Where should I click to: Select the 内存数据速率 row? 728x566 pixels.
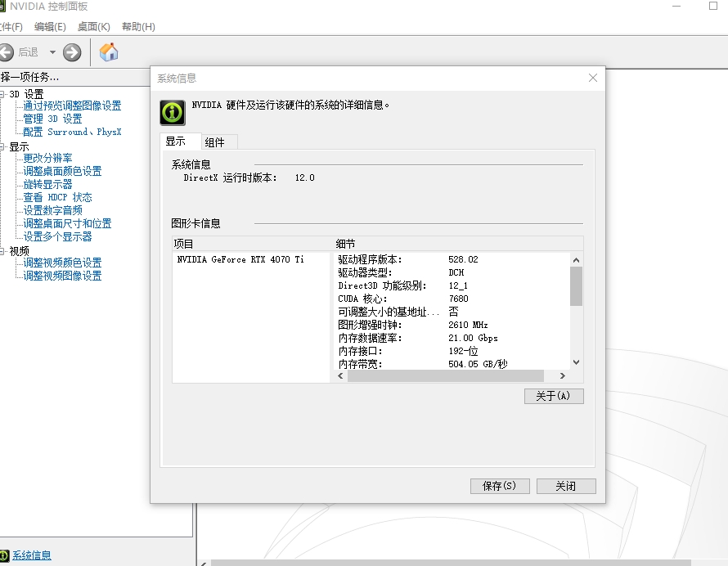[452, 338]
